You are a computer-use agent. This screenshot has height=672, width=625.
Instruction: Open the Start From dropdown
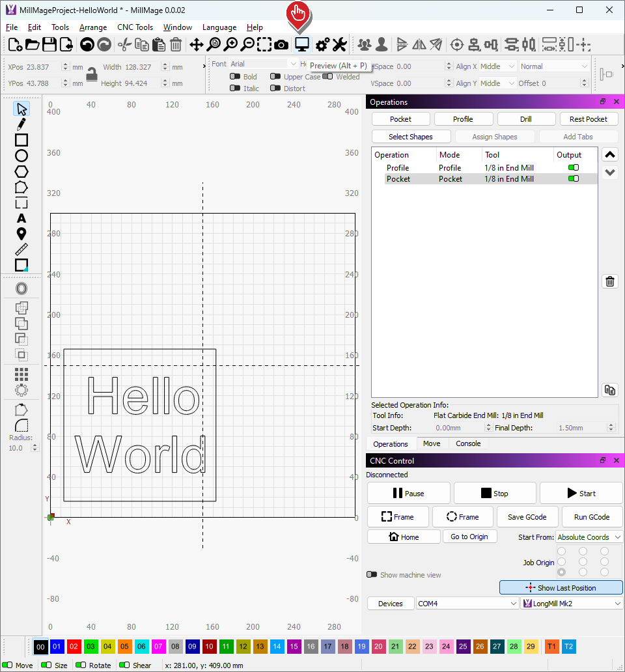point(589,537)
